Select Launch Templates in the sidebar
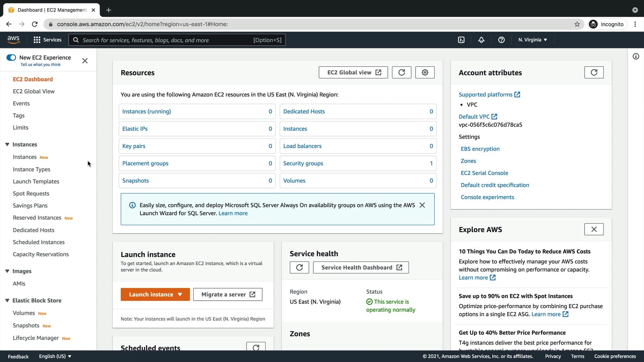 [x=36, y=181]
